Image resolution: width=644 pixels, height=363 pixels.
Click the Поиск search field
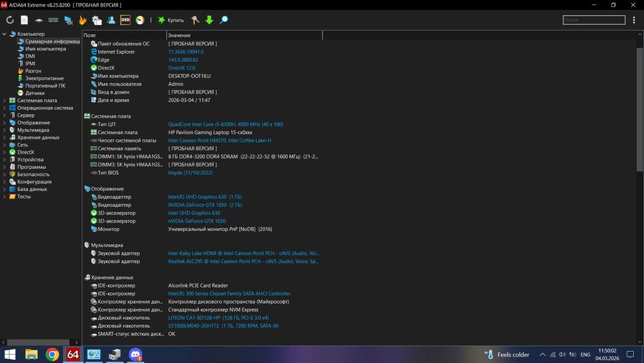click(x=594, y=20)
